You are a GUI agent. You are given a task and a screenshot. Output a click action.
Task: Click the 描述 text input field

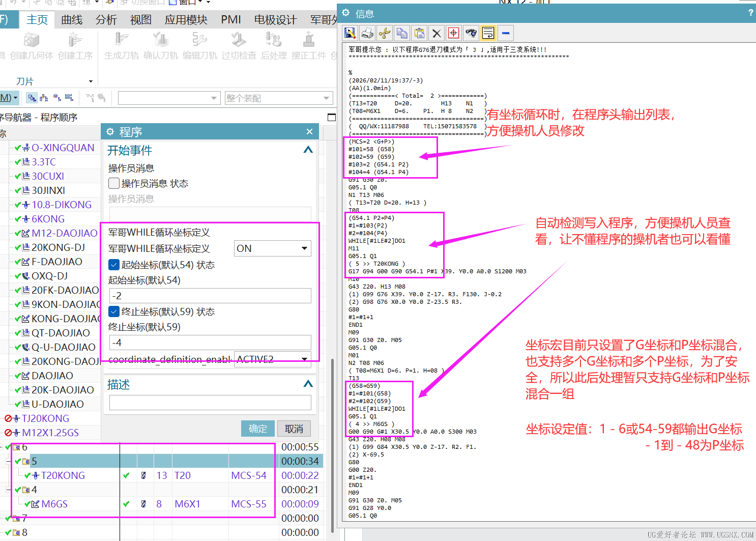point(210,403)
